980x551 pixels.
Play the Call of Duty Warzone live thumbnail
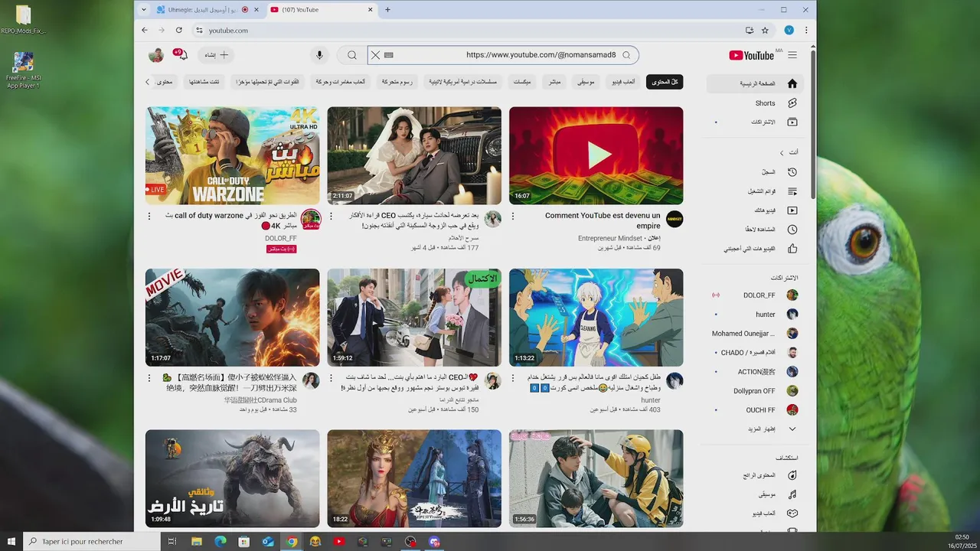(233, 155)
